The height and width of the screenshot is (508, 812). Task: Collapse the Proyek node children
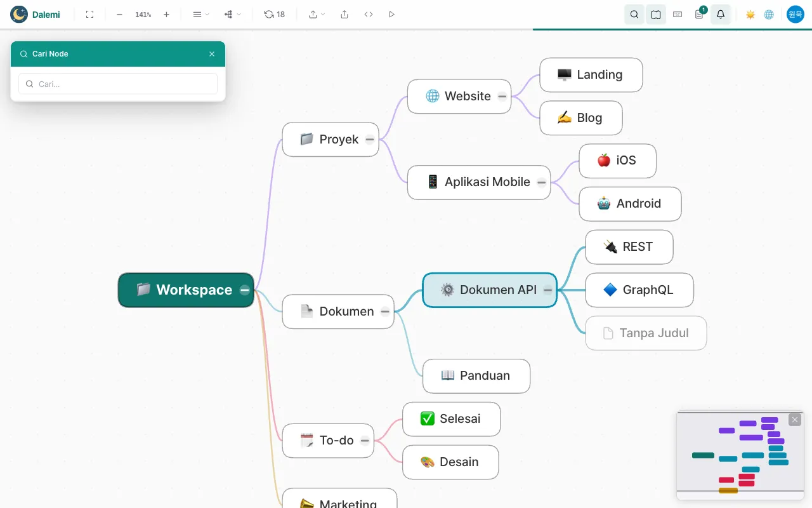click(370, 140)
